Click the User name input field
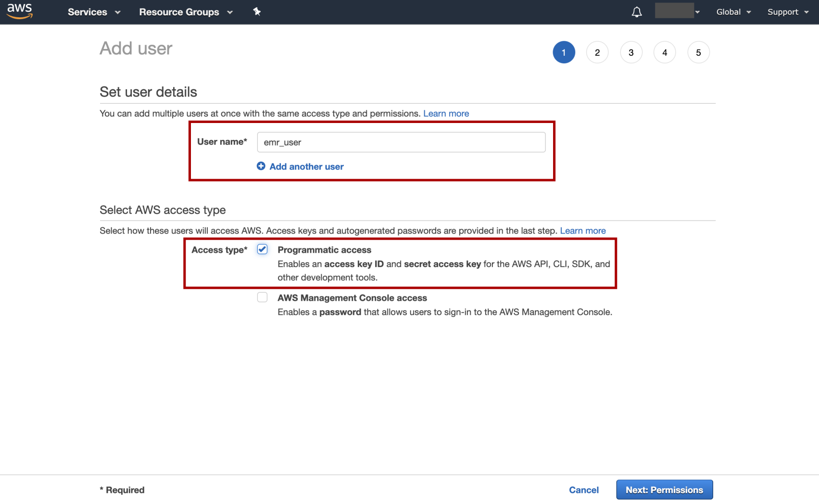 [x=401, y=142]
